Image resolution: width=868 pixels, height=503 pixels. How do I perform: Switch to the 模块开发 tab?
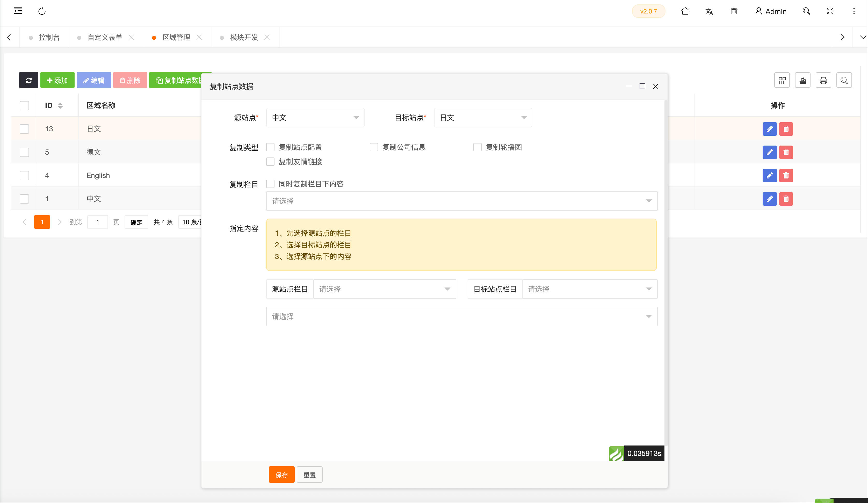tap(244, 37)
